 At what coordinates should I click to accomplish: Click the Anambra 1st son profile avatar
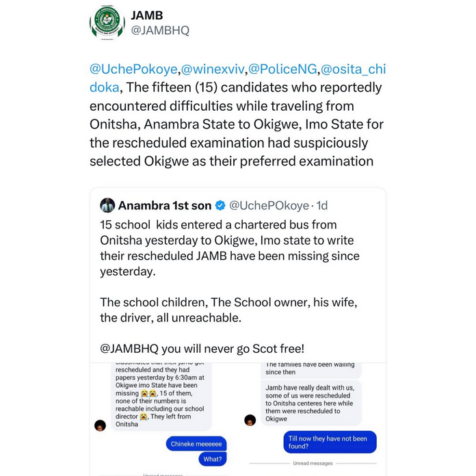tap(107, 205)
